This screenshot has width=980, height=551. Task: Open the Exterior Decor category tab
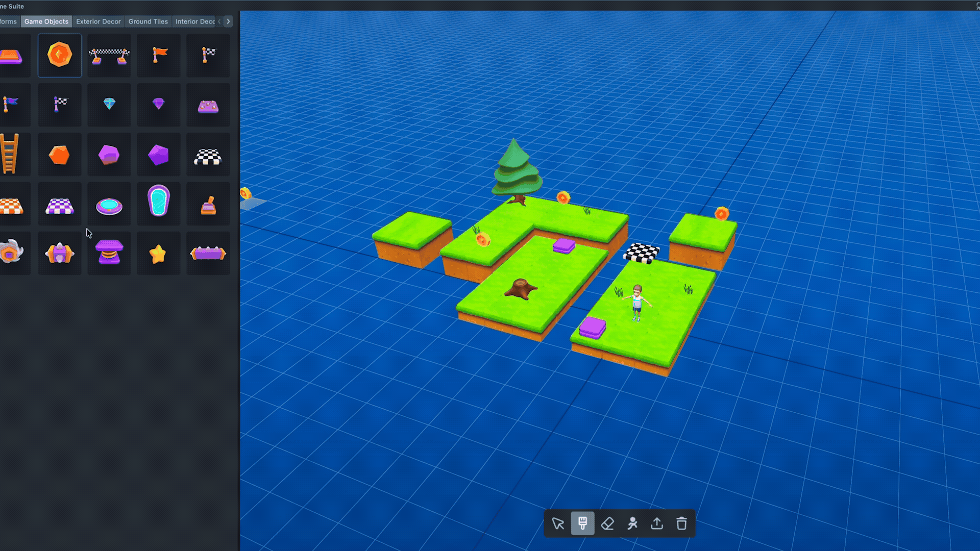[x=99, y=21]
